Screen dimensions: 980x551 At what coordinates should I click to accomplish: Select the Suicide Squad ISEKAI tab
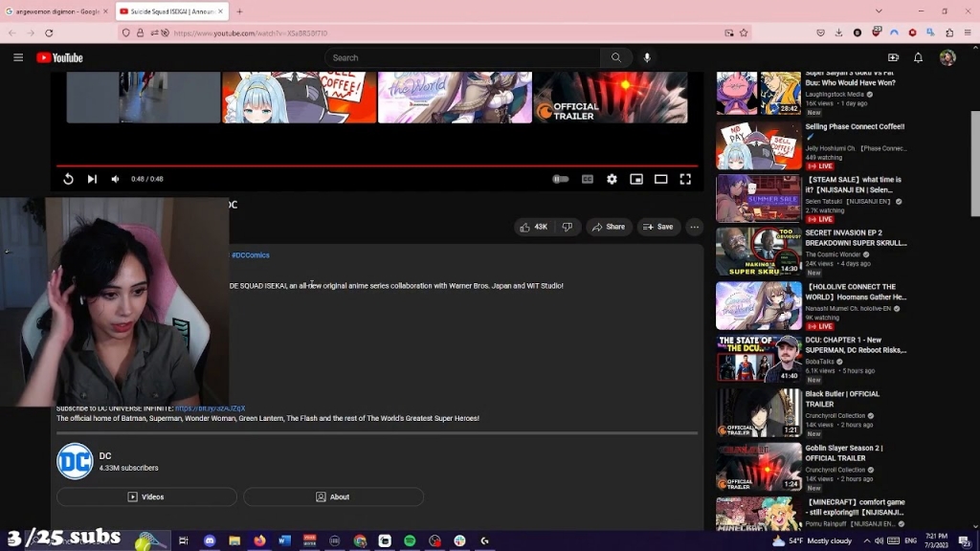pyautogui.click(x=170, y=11)
